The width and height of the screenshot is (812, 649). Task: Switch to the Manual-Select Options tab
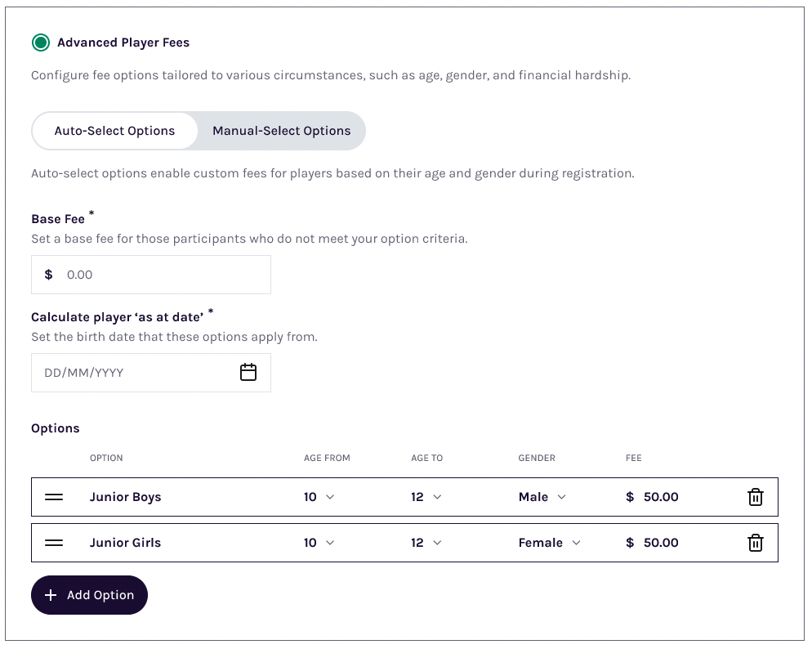[x=280, y=131]
